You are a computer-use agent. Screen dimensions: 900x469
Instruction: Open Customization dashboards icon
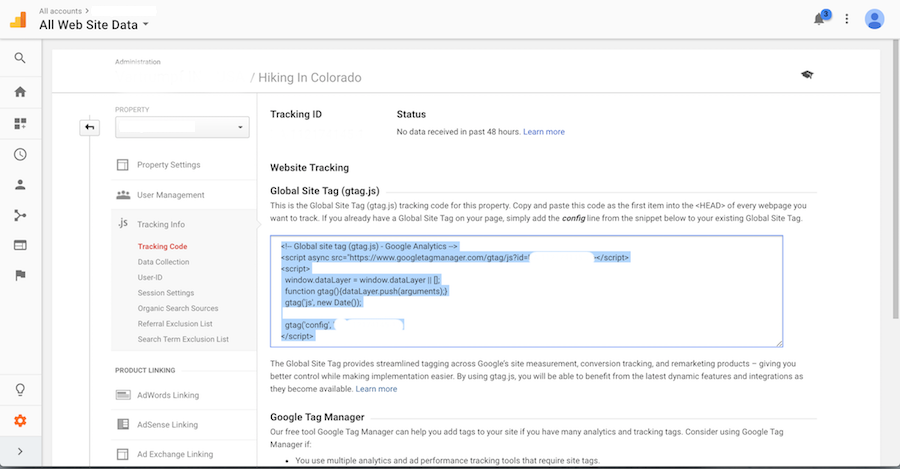tap(20, 123)
